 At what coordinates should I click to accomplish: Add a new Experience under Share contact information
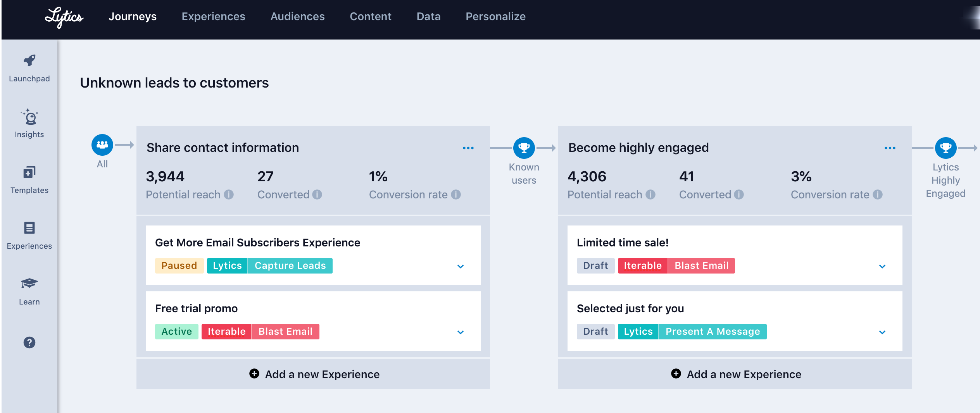pos(314,374)
